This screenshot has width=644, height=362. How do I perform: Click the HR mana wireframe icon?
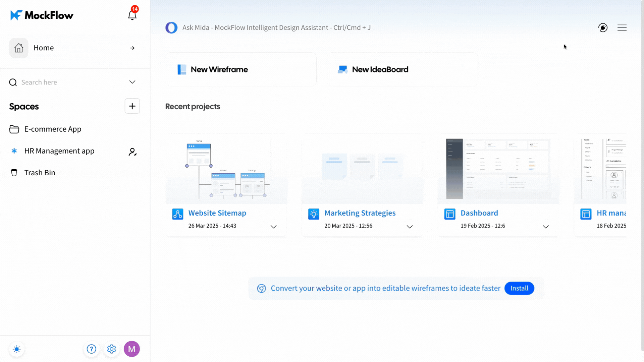pyautogui.click(x=586, y=214)
